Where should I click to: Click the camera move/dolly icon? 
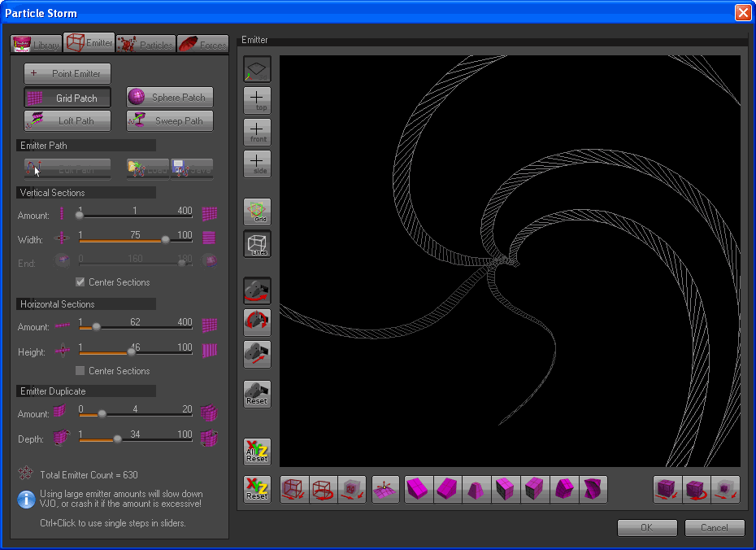point(257,354)
